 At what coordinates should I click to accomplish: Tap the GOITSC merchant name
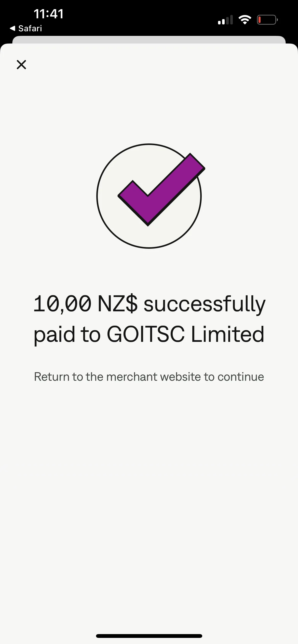[x=145, y=334]
